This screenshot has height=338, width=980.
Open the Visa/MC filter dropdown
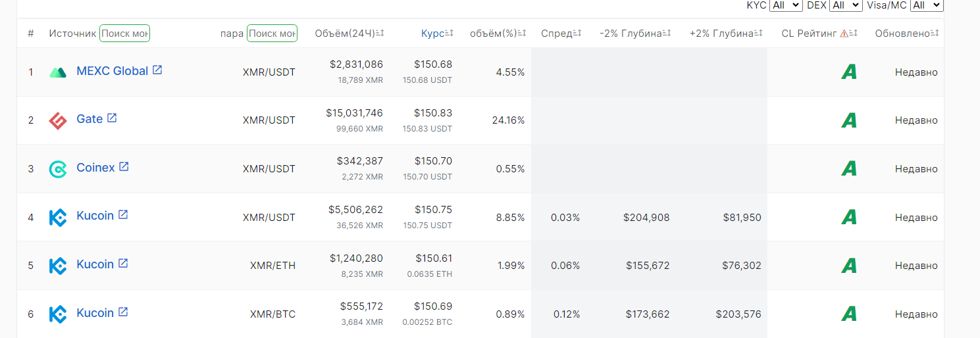pos(927,5)
